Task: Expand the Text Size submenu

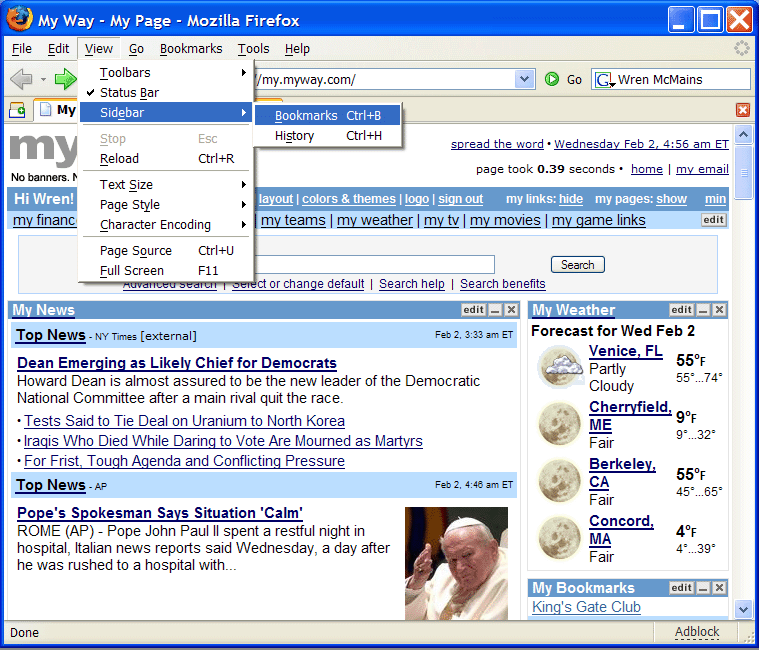Action: (x=166, y=184)
